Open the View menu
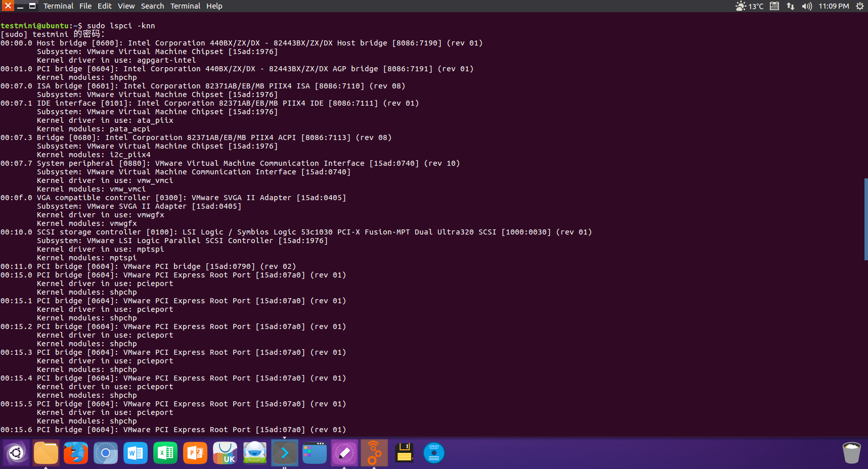 click(126, 6)
